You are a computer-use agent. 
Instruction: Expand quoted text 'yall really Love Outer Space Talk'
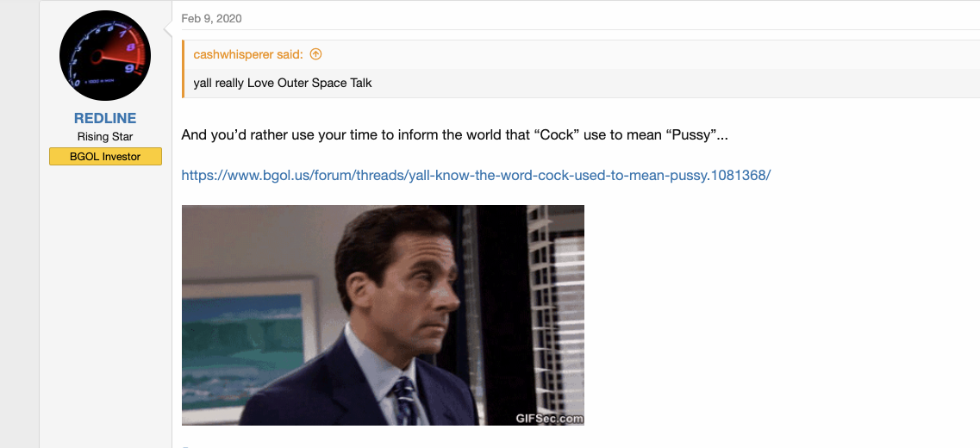283,83
